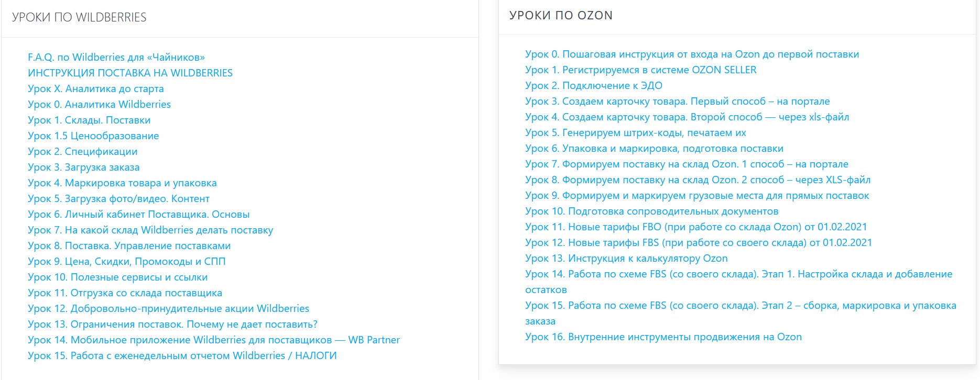The width and height of the screenshot is (980, 380).
Task: Open the WB Partner mobile app lesson
Action: click(x=214, y=340)
